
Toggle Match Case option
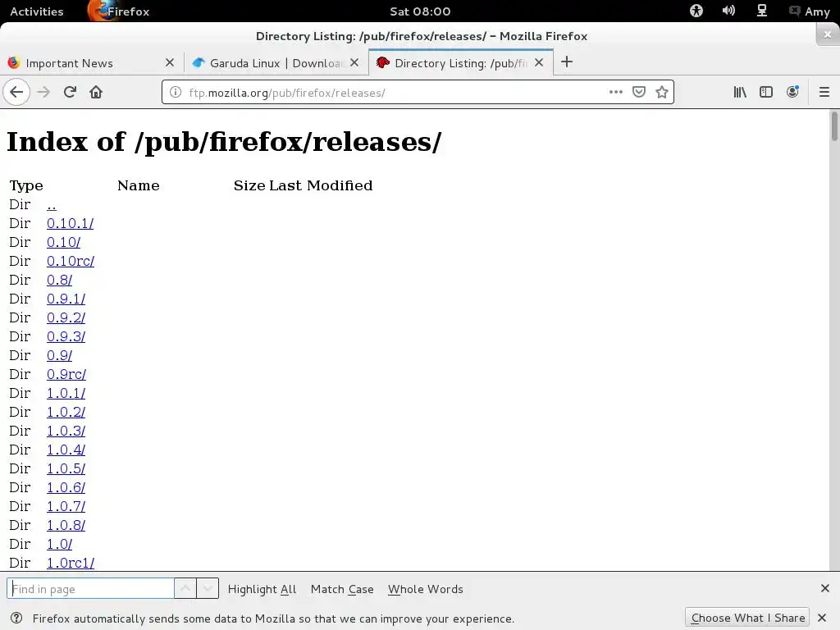342,589
